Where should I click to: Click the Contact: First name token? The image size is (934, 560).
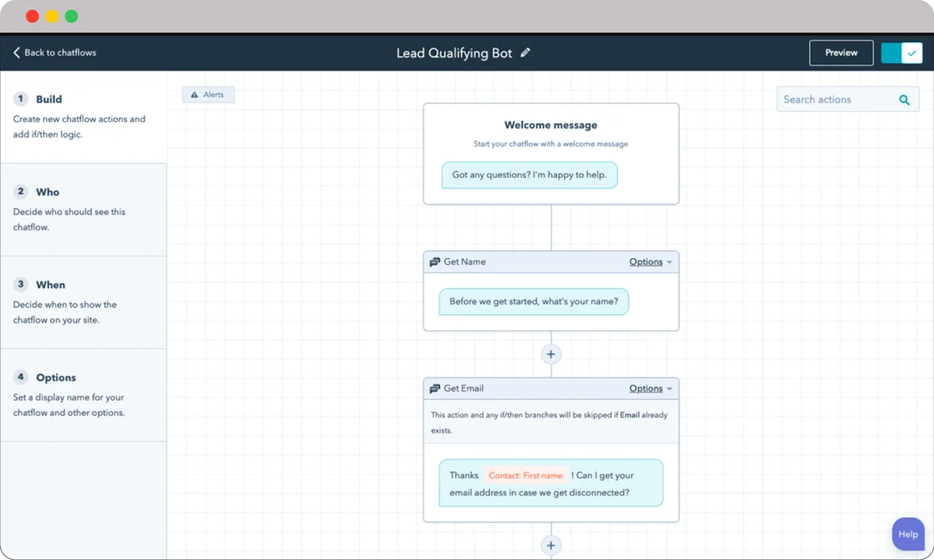525,476
